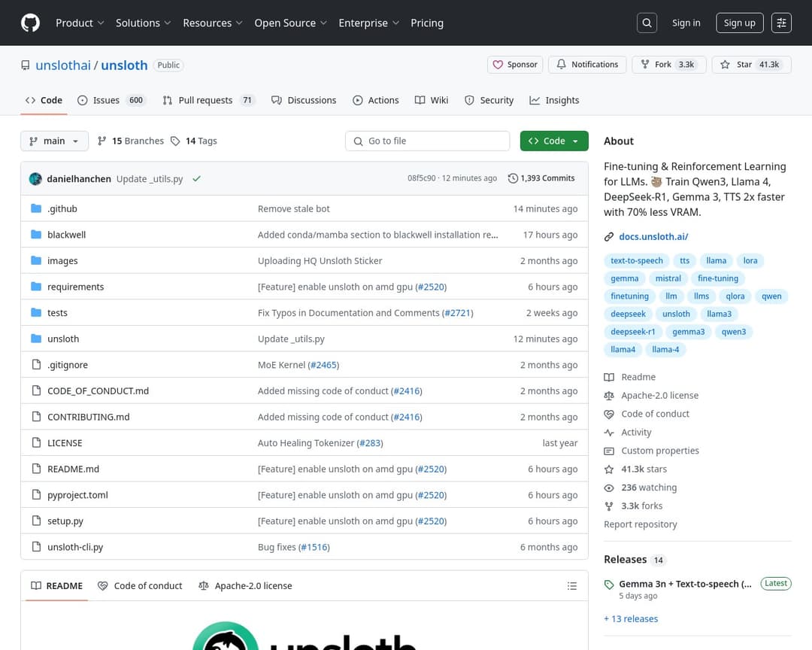Open the README outline list icon
Viewport: 812px width, 650px height.
click(x=571, y=586)
